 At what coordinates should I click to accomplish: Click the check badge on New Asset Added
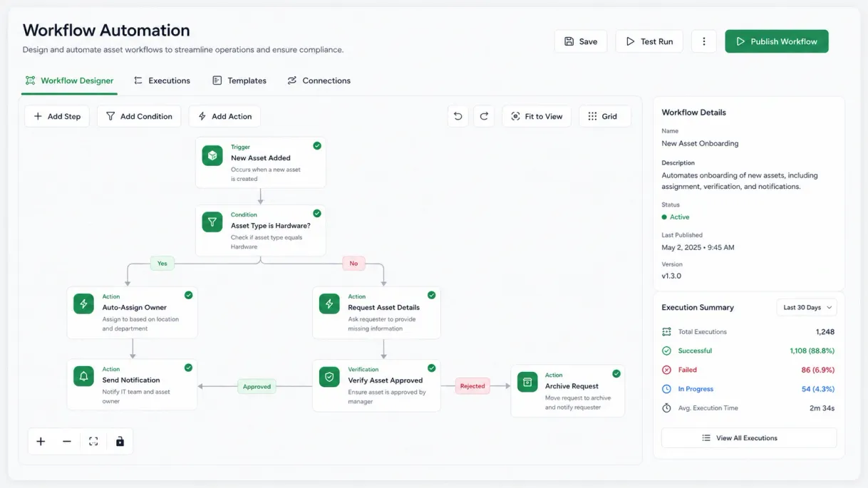317,145
